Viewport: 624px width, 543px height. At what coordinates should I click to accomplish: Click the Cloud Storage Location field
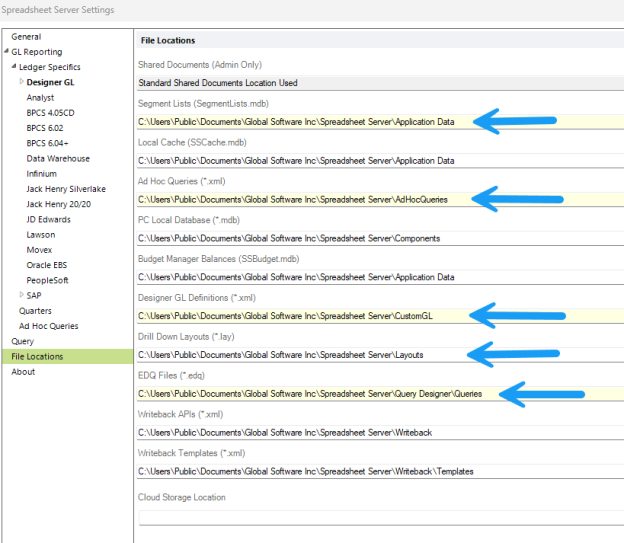pos(380,515)
